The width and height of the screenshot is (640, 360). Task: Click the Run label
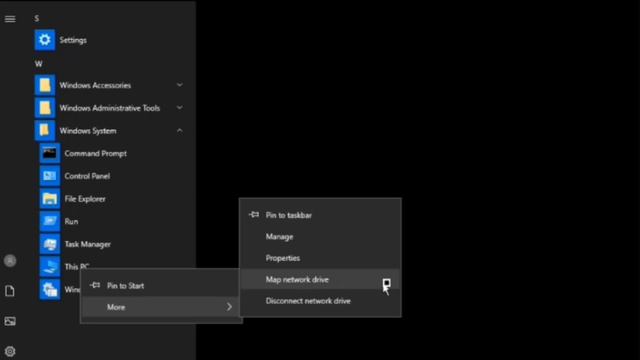coord(71,221)
